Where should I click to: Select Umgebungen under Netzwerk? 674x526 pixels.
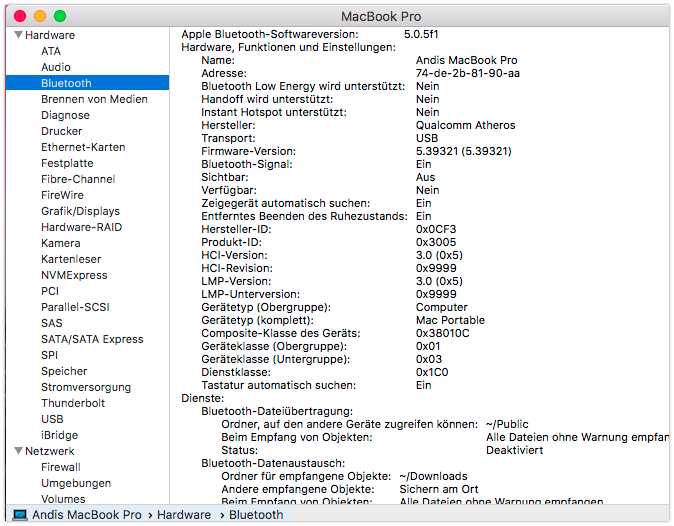point(76,483)
